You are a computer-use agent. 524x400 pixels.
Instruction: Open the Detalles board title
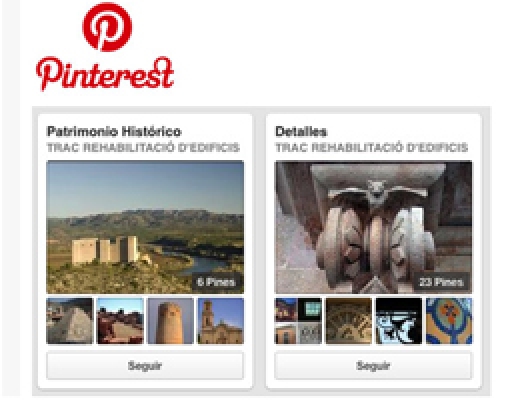pyautogui.click(x=300, y=131)
